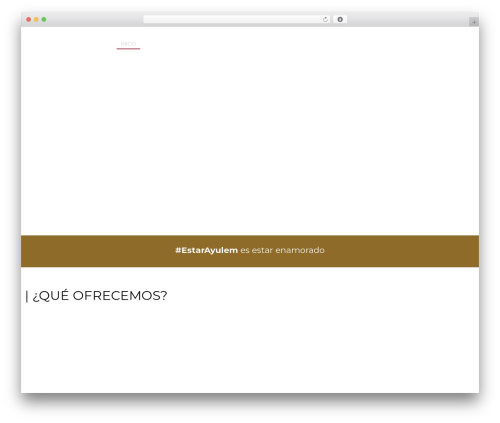The width and height of the screenshot is (500, 423).
Task: Minimize the window with the yellow button
Action: (x=36, y=19)
